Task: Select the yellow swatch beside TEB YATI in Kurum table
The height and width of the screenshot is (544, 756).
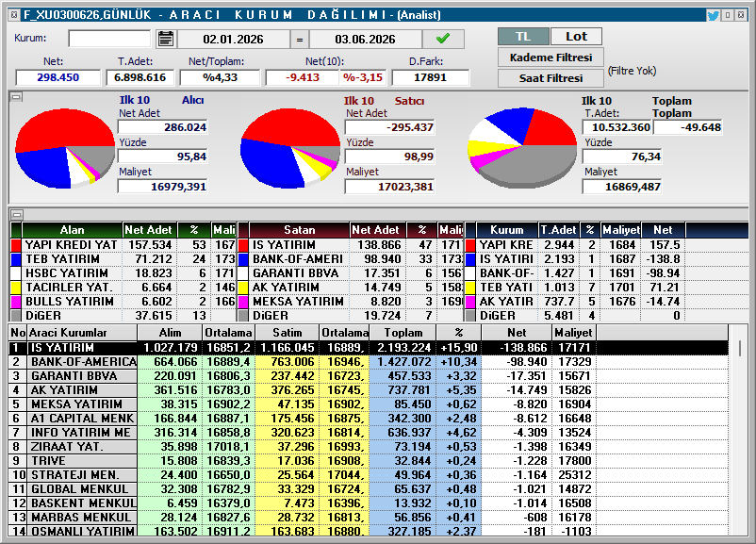Action: pos(470,288)
